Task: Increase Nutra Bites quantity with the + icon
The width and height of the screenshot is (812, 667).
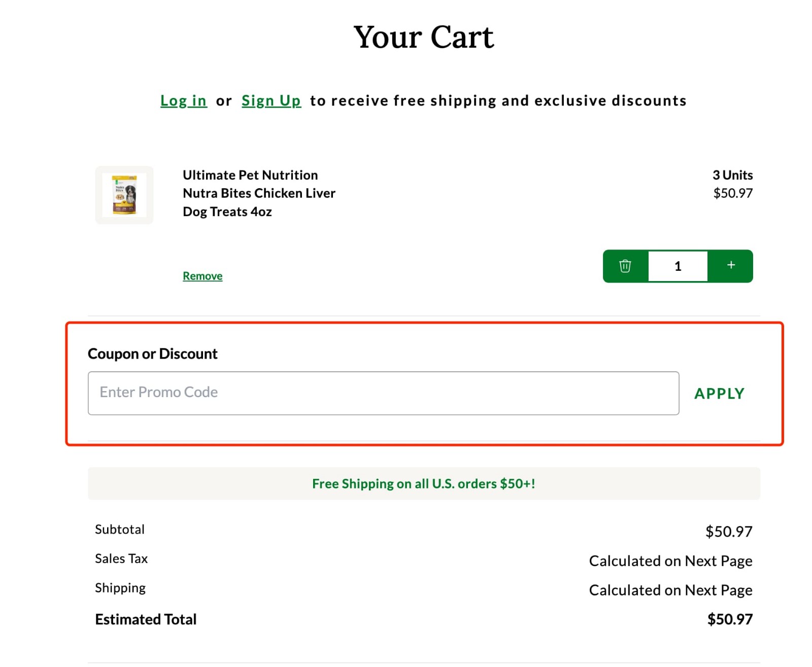Action: point(731,264)
